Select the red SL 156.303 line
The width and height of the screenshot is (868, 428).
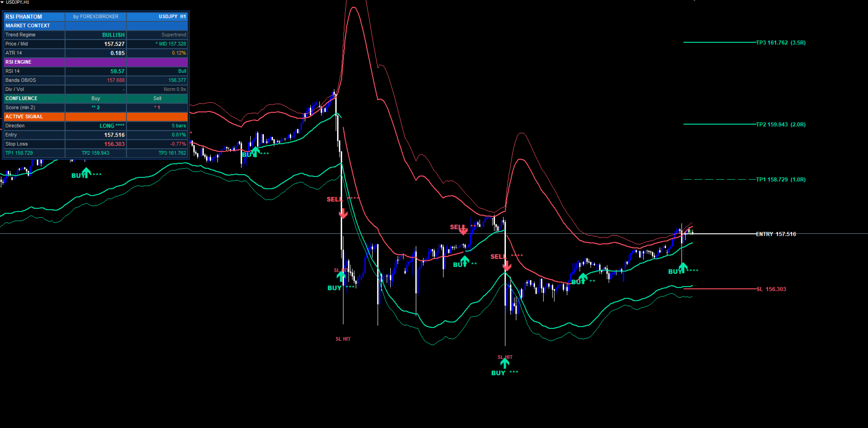(x=720, y=289)
